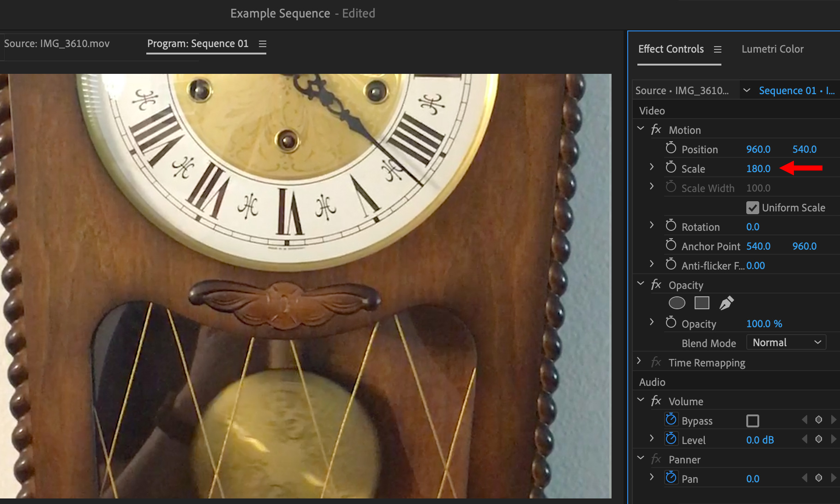
Task: Click the Scale value 180.0
Action: click(758, 169)
